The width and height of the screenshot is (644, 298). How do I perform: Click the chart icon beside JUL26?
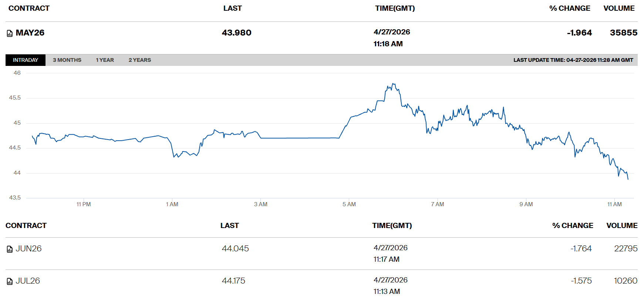click(10, 281)
